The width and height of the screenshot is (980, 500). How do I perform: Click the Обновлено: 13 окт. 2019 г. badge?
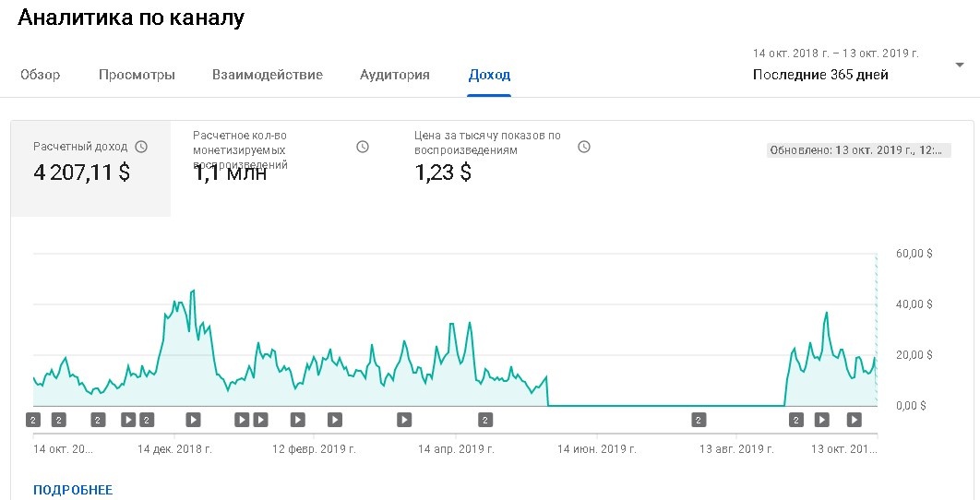point(859,150)
